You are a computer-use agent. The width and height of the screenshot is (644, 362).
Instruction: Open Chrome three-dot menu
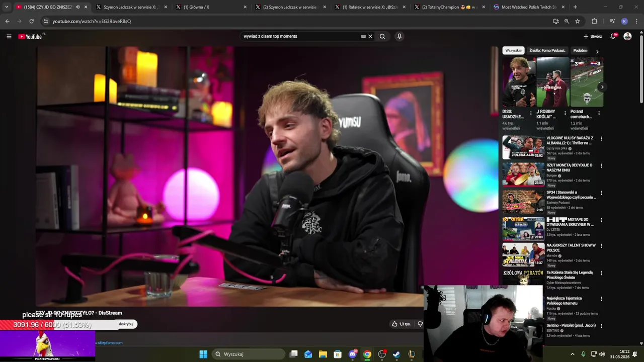point(636,21)
